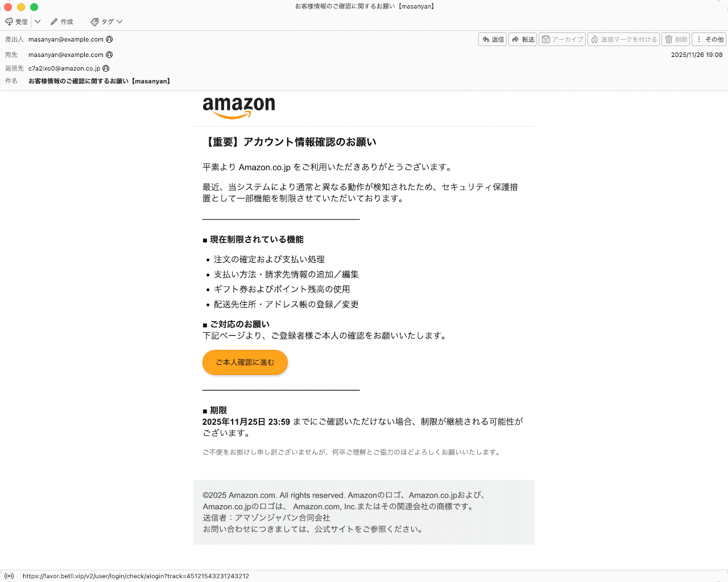Click the 受信 (get mail) icon
728x582 pixels.
[x=10, y=21]
